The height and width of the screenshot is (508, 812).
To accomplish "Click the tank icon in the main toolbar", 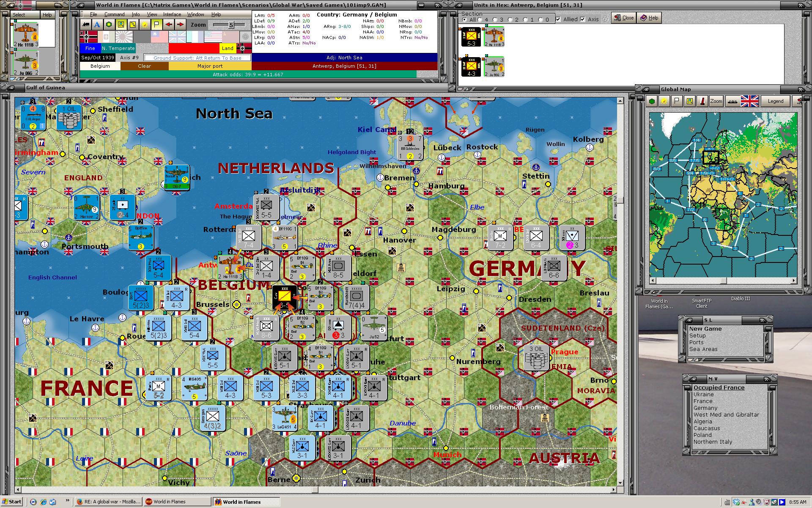I will pos(86,25).
